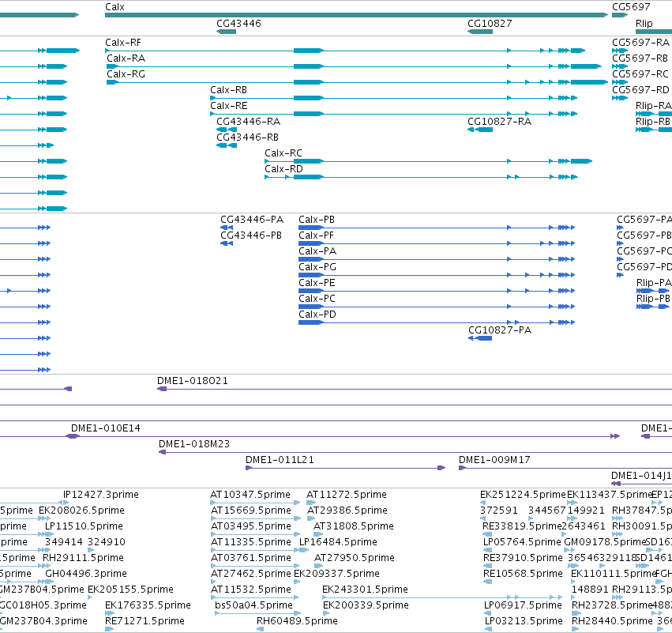Select the DME1-018O21 clone label
672x633 pixels.
pyautogui.click(x=193, y=381)
